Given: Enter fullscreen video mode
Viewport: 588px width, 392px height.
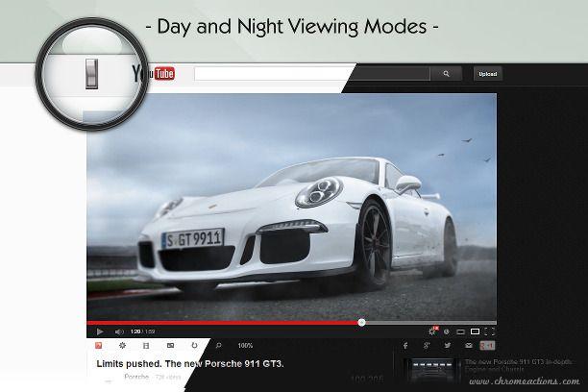Looking at the screenshot, I should 490,331.
